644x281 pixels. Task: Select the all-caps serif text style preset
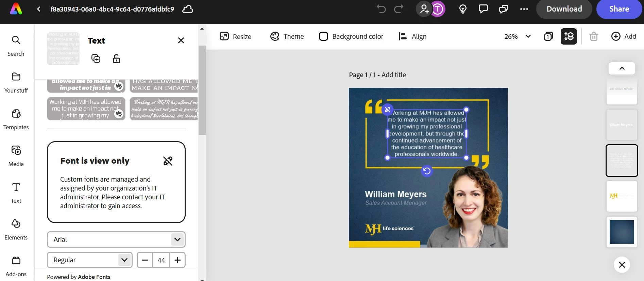pos(164,86)
